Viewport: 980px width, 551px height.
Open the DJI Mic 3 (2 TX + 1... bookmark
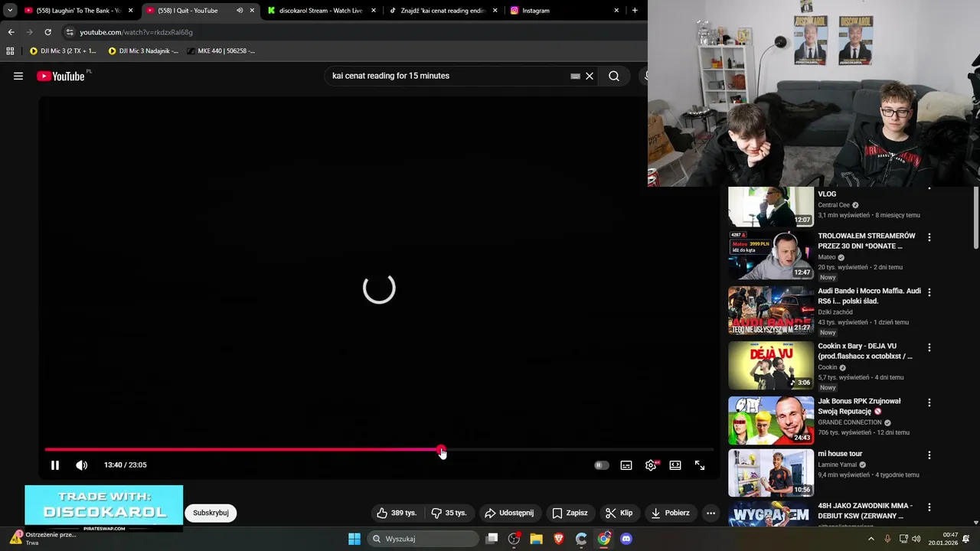point(63,51)
